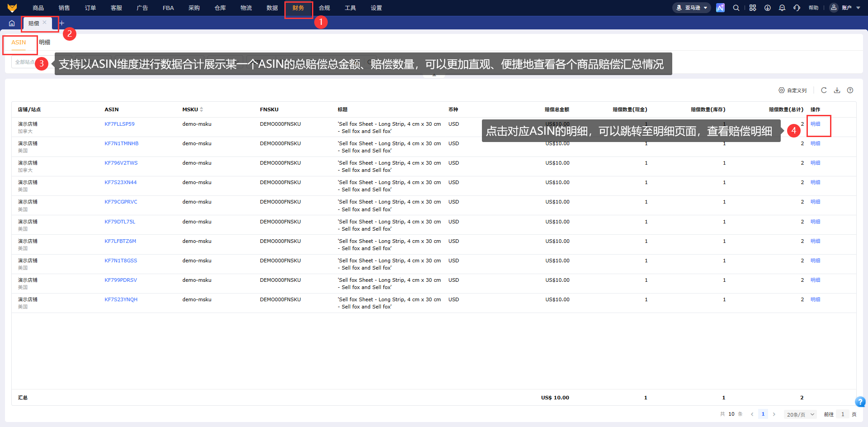The width and height of the screenshot is (868, 427).
Task: Open the 设置 menu
Action: 376,8
